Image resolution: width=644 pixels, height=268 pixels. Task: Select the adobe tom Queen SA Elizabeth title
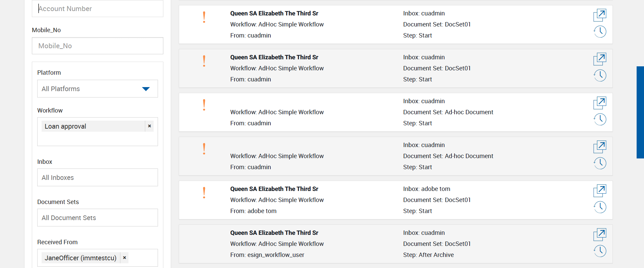[x=274, y=189]
